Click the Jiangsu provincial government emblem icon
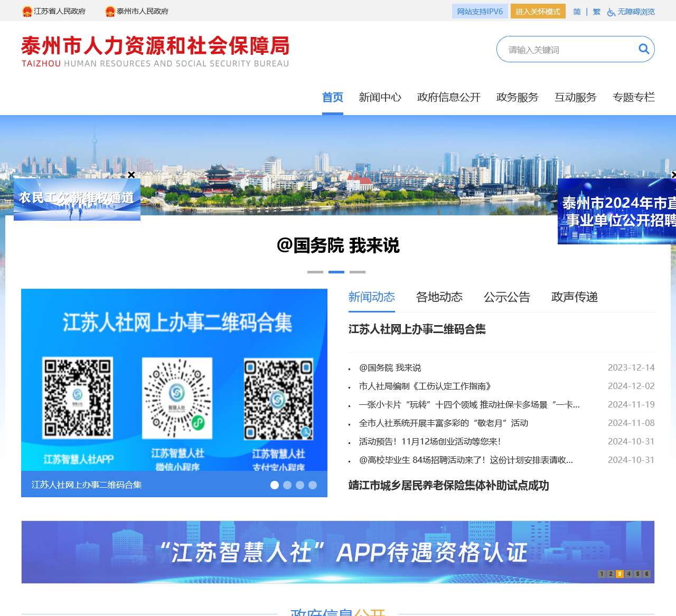The width and height of the screenshot is (676, 616). click(x=27, y=11)
